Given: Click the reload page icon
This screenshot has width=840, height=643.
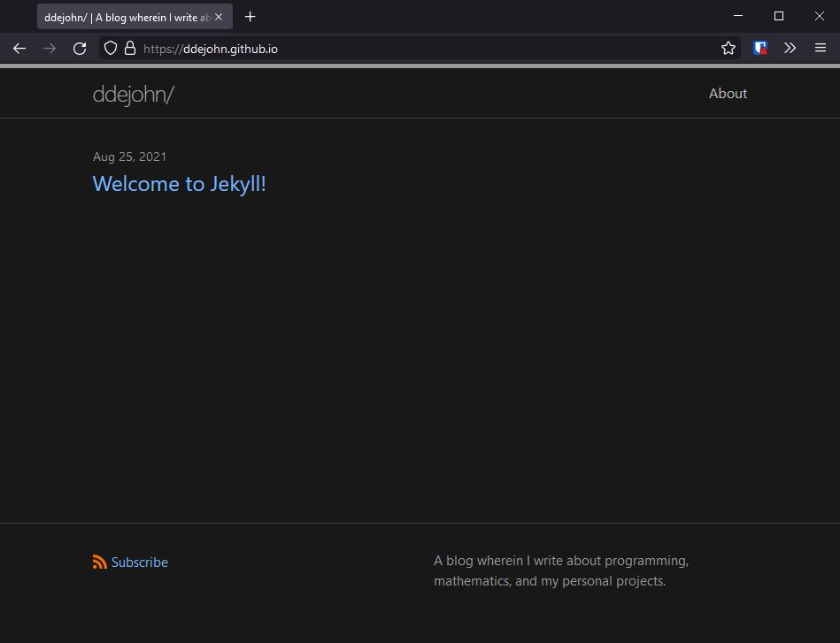Looking at the screenshot, I should tap(79, 49).
